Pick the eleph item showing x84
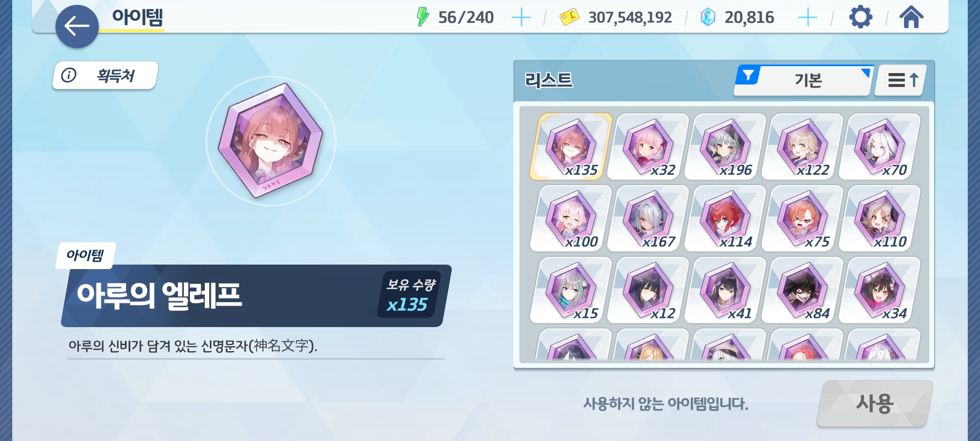Viewport: 980px width, 441px height. point(802,290)
